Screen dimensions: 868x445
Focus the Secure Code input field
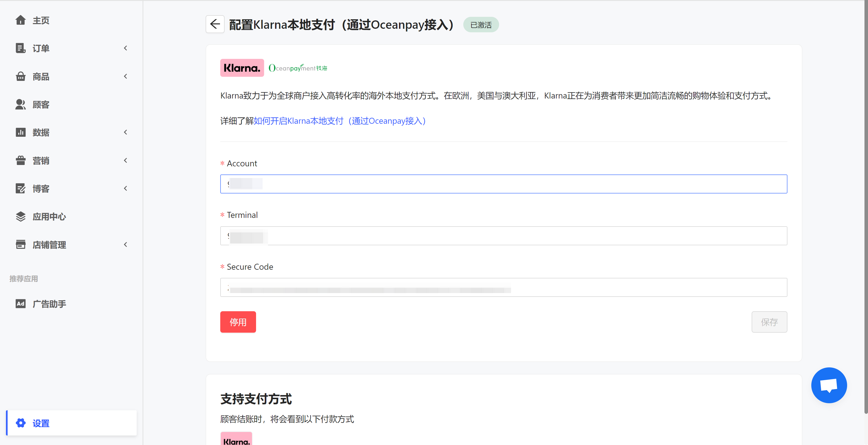click(x=504, y=287)
